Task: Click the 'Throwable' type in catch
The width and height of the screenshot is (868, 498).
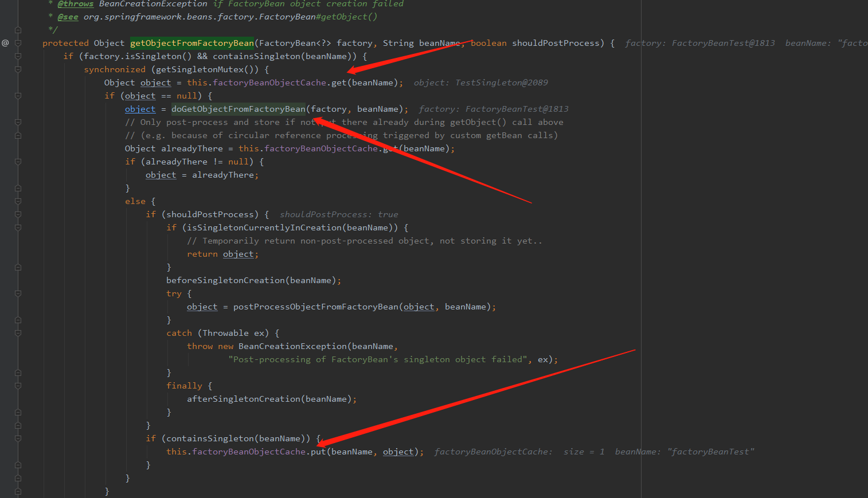Action: (225, 333)
